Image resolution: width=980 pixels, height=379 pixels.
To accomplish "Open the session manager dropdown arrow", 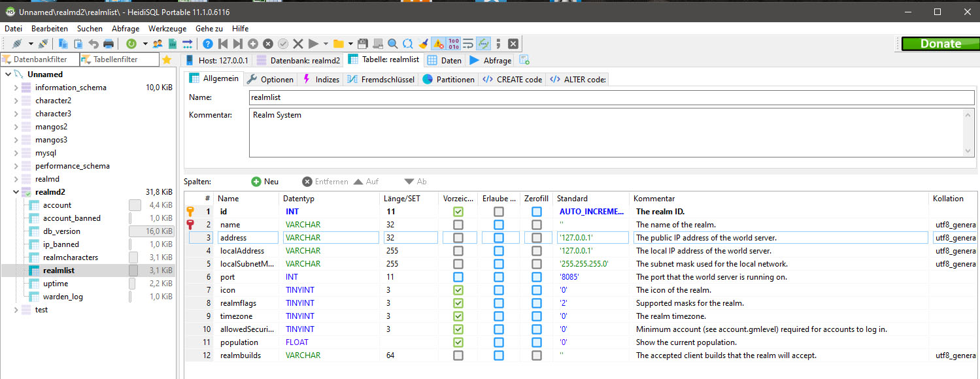I will [30, 44].
